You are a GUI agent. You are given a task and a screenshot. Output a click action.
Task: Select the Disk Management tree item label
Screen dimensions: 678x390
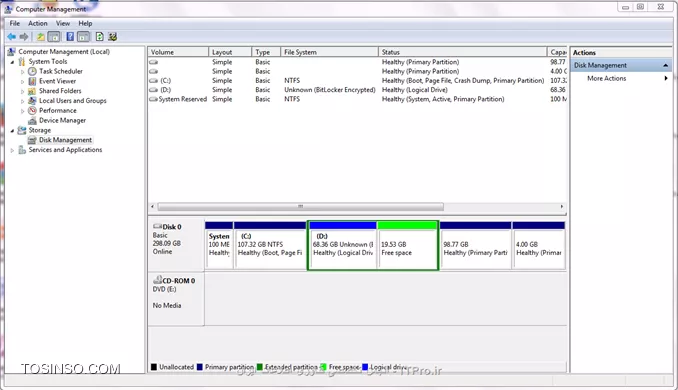click(x=65, y=140)
